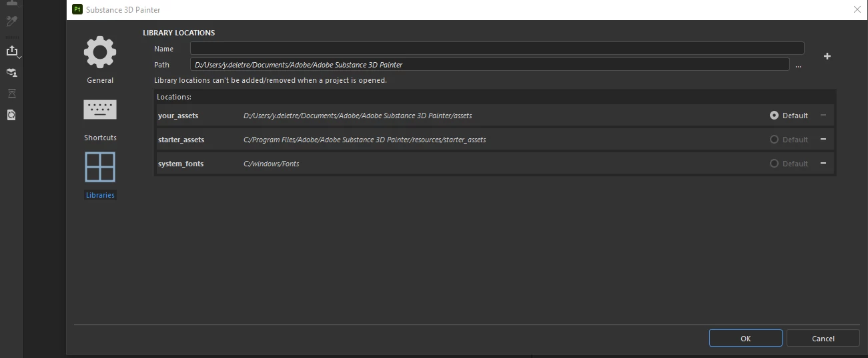
Task: Click the hourglass icon in sidebar
Action: click(x=11, y=94)
